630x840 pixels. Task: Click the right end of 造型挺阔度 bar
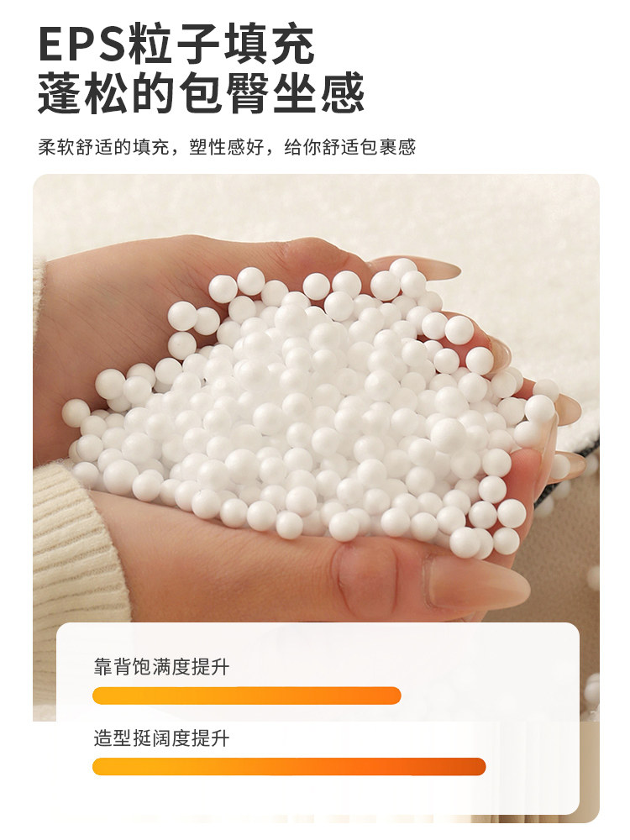coord(479,767)
